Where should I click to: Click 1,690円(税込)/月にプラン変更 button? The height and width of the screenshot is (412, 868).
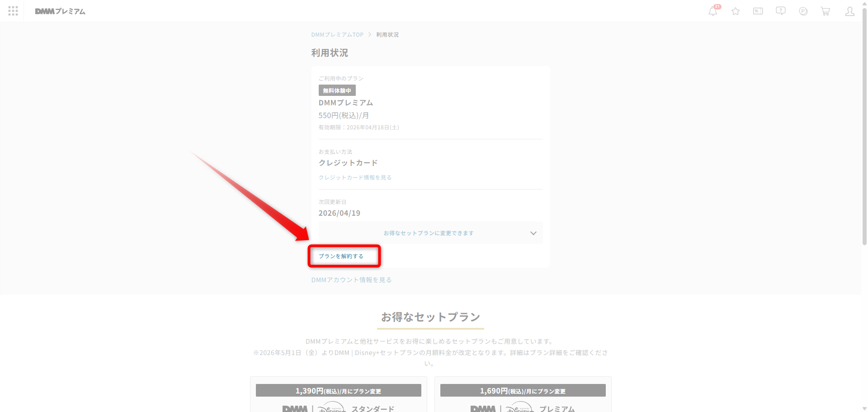(523, 391)
